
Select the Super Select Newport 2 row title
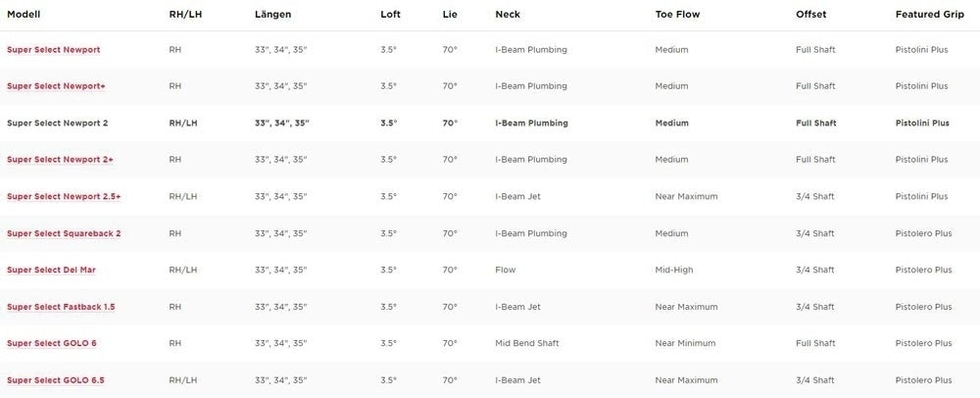[57, 124]
